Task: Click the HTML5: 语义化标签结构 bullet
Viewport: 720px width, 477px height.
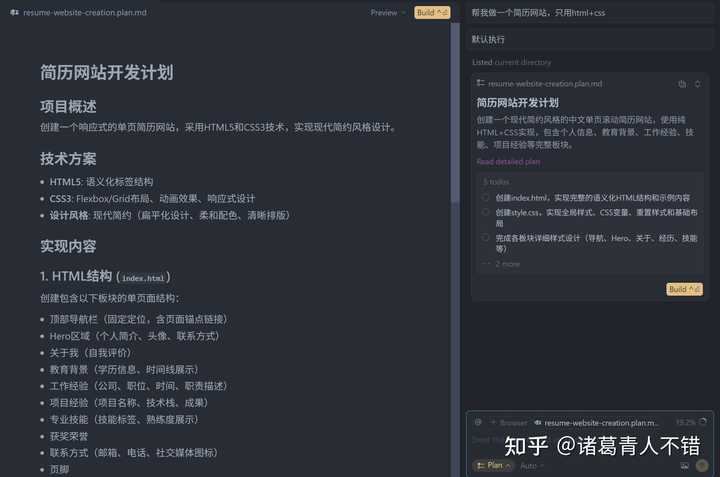Action: (x=101, y=182)
